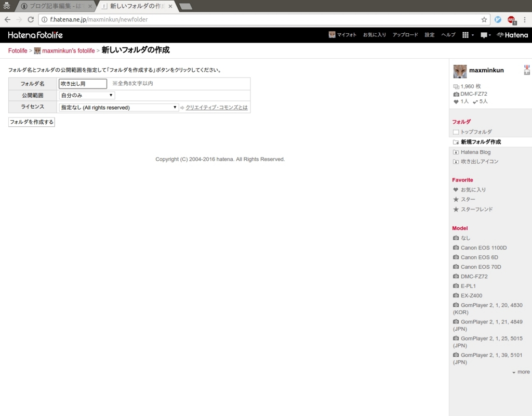Open ヘルプ in the header
The height and width of the screenshot is (416, 532).
point(448,35)
